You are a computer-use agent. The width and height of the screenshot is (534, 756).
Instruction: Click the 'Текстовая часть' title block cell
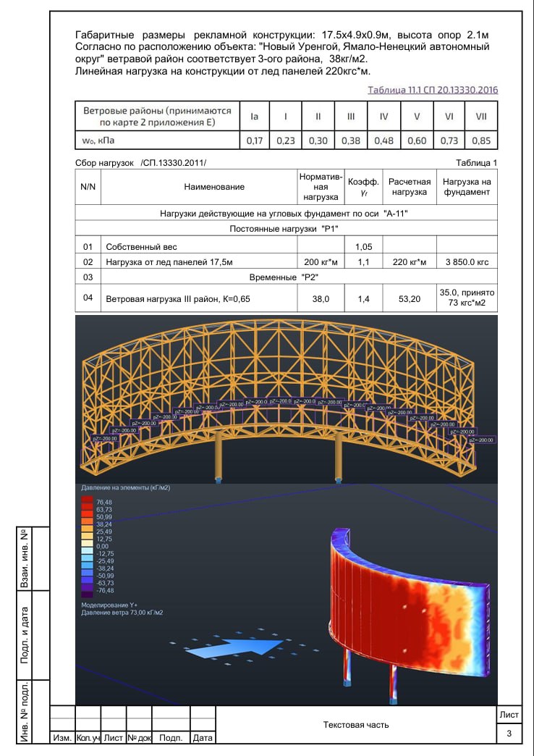[x=356, y=725]
